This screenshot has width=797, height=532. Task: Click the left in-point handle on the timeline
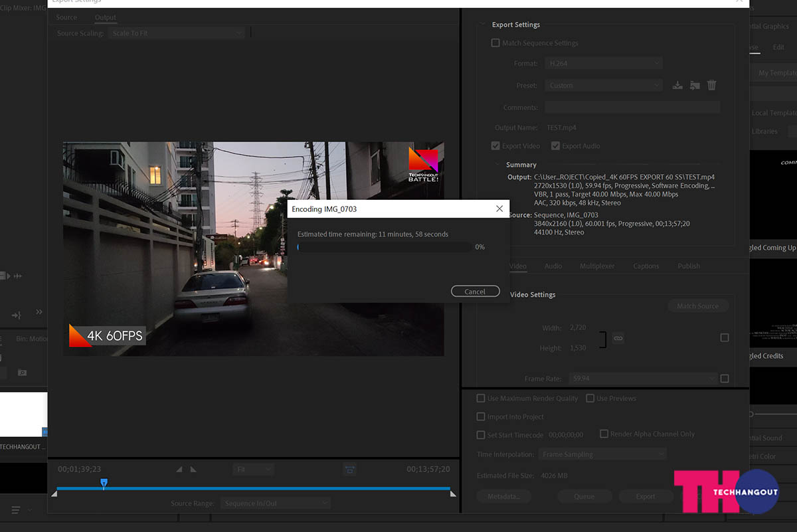(54, 493)
